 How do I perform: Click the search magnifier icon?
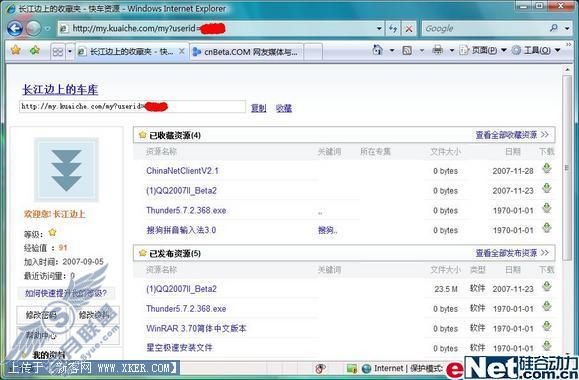[554, 28]
